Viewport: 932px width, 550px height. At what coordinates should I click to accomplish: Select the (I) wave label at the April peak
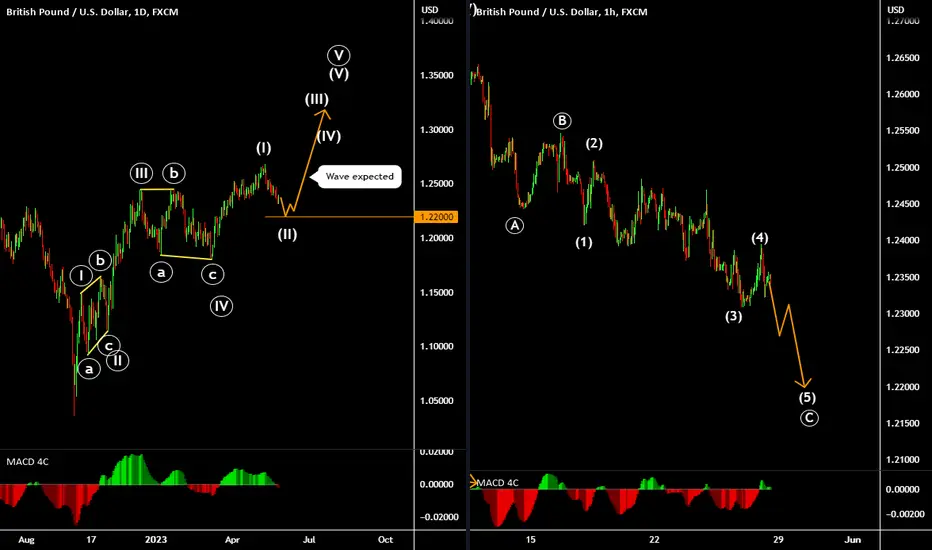263,148
